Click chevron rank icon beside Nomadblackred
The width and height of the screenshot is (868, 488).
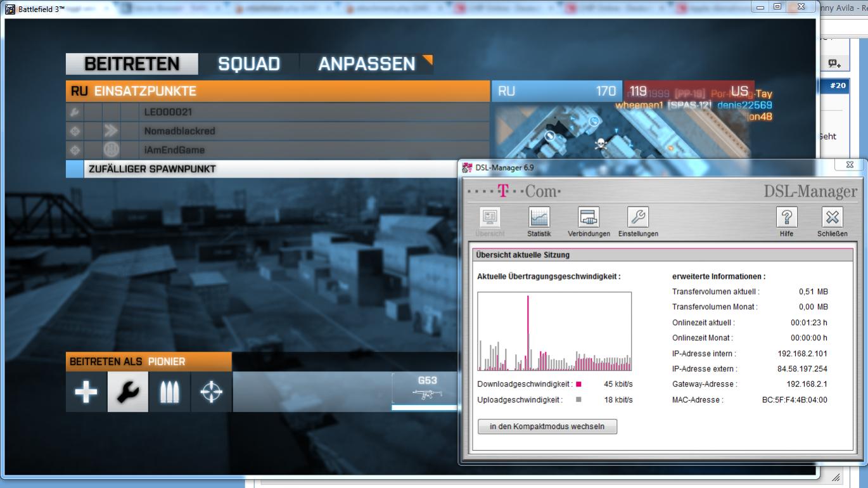click(111, 131)
